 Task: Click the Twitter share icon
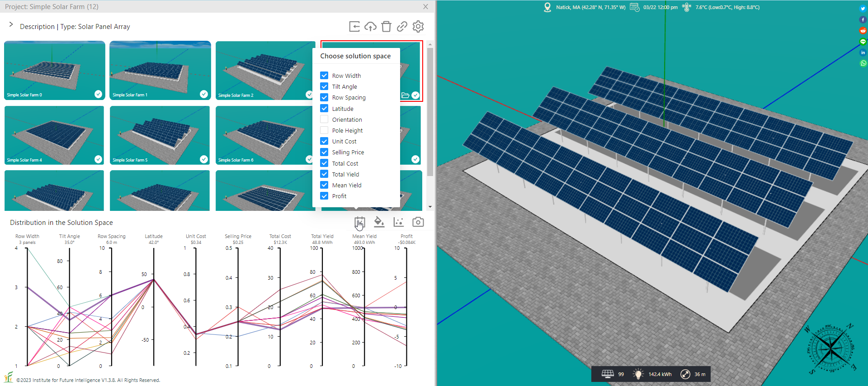coord(863,9)
